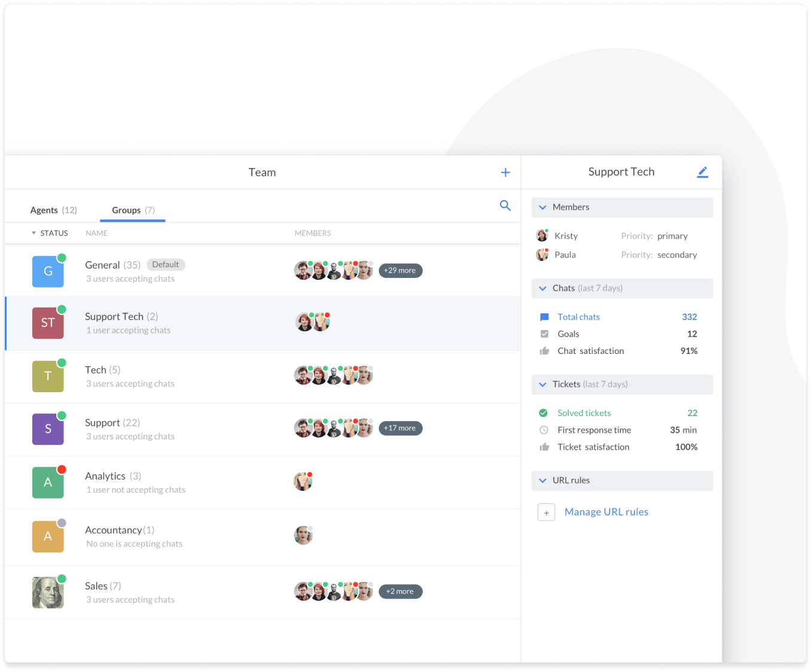Collapse the Tickets (last 7 days) section

(542, 384)
